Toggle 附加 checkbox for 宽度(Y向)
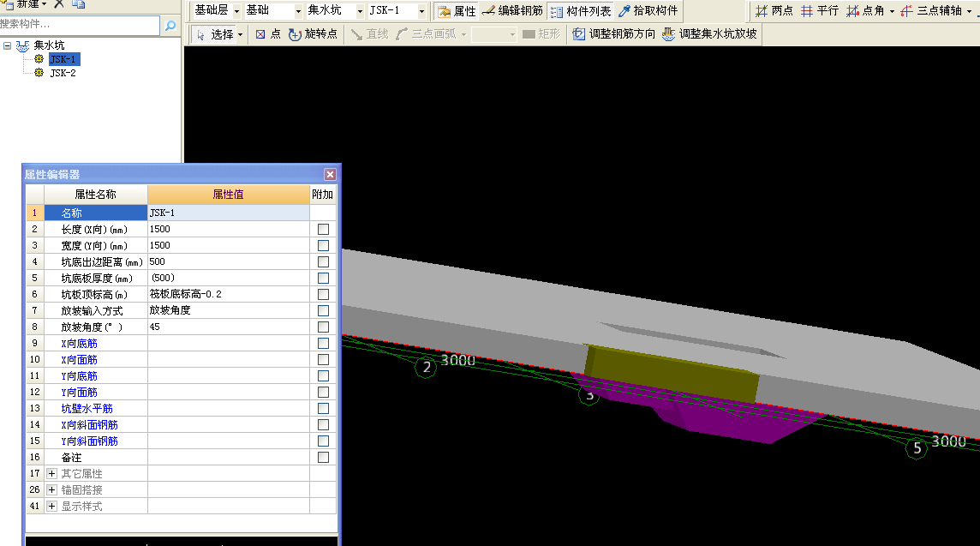Viewport: 980px width, 546px height. [x=323, y=246]
